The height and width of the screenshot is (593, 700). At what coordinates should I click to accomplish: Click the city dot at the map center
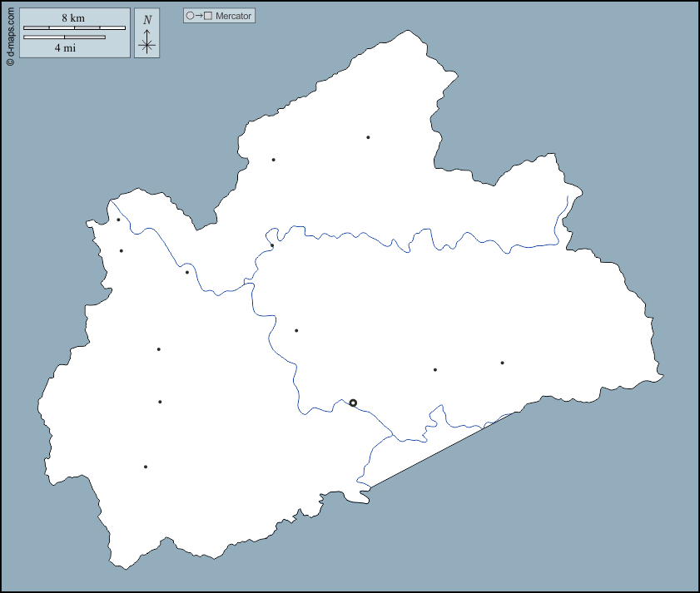295,329
